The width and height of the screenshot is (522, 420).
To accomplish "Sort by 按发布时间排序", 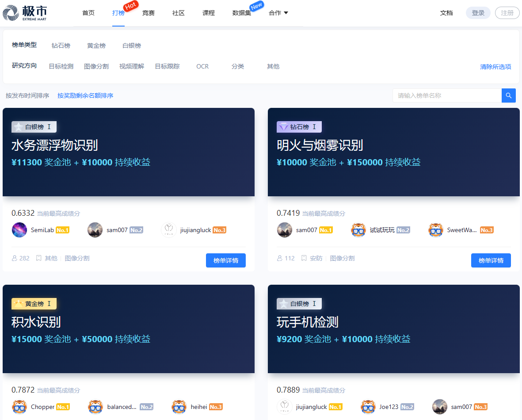I will coord(27,95).
